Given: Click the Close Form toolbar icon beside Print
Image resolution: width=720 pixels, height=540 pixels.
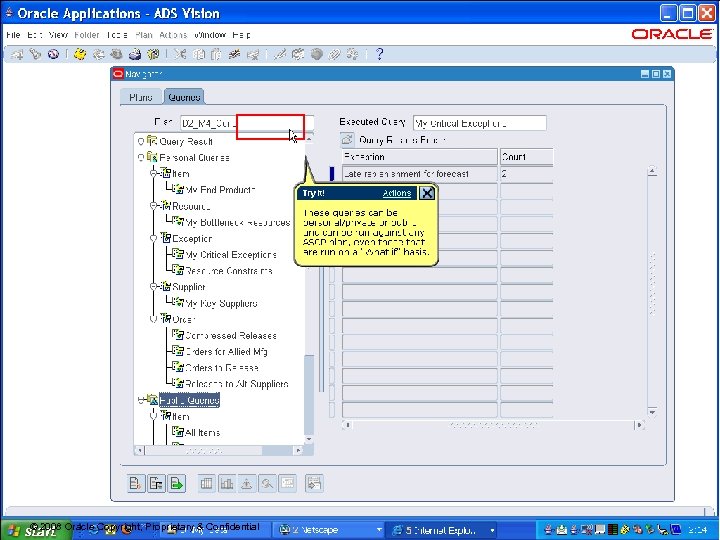Looking at the screenshot, I should (153, 54).
